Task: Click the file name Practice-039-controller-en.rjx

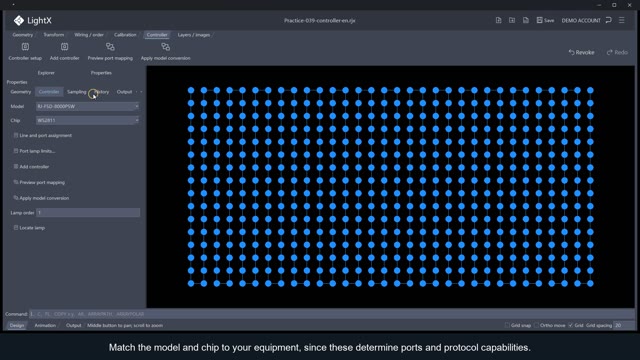Action: click(320, 20)
